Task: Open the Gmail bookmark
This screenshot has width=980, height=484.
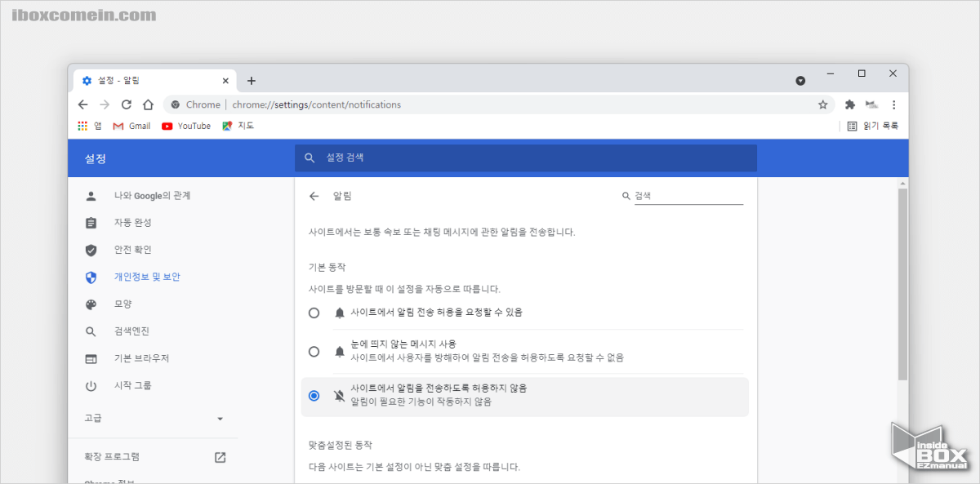Action: 131,125
